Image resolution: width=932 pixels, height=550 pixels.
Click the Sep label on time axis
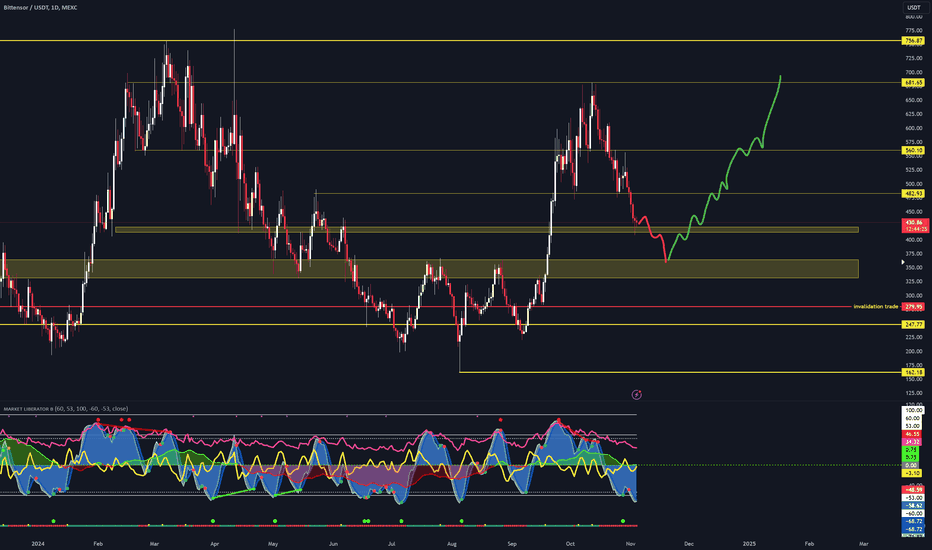point(512,543)
